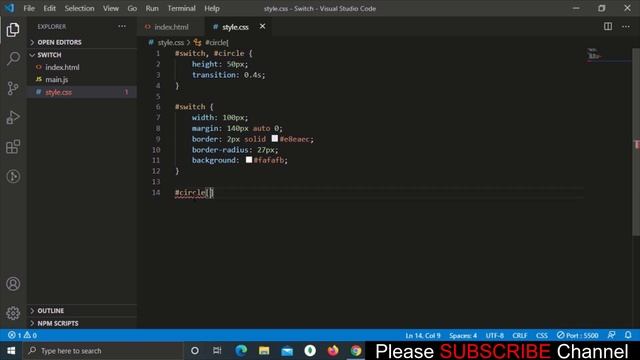Change end of line sequence CRLF
The image size is (640, 360).
click(520, 335)
